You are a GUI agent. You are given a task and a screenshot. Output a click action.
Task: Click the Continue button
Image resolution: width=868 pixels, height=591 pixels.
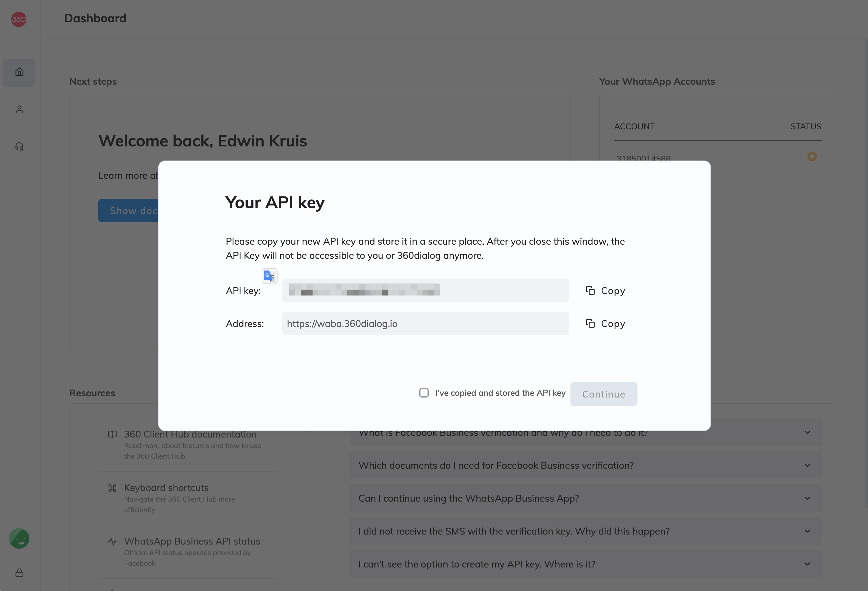pos(604,394)
